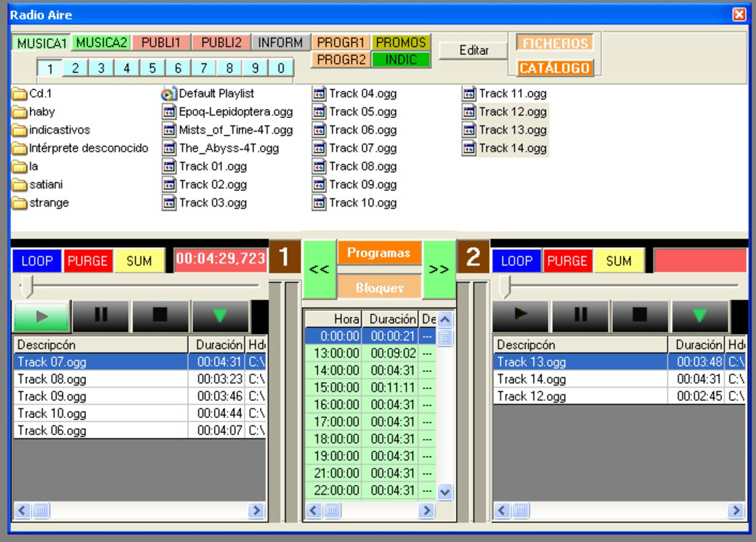Select Epoq-Lepidoptera.ogg file
The image size is (756, 542).
(228, 112)
